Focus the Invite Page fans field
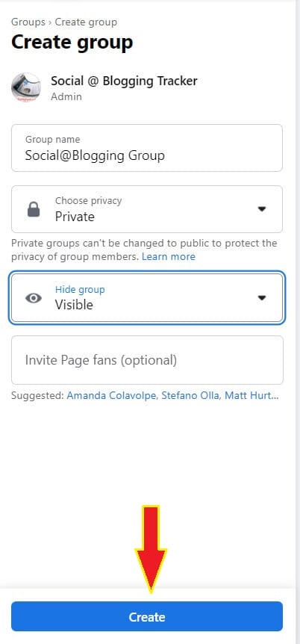The height and width of the screenshot is (644, 300). coord(147,360)
